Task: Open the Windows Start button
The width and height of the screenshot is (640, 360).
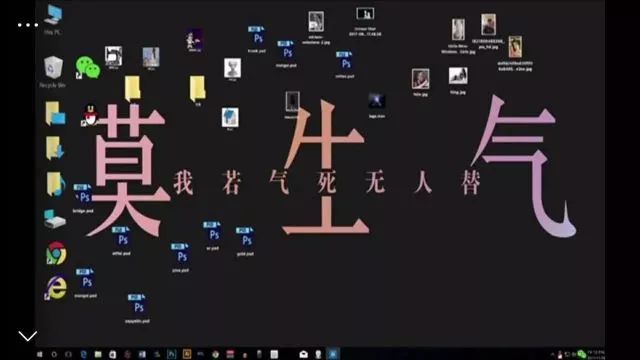Action: [x=40, y=354]
